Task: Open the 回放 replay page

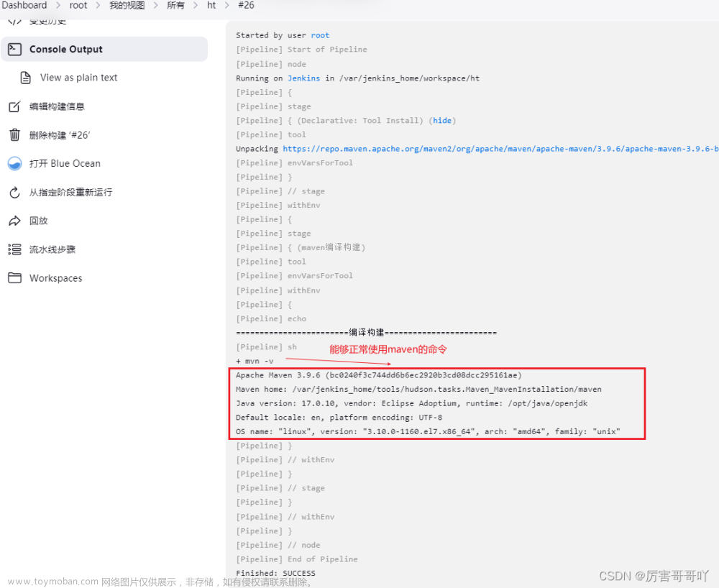Action: (x=39, y=221)
